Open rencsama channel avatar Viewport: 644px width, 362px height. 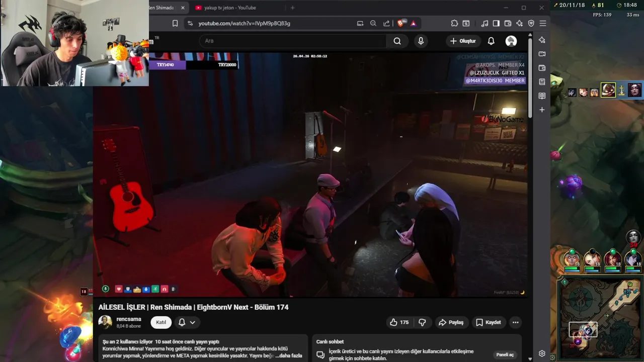click(x=105, y=322)
